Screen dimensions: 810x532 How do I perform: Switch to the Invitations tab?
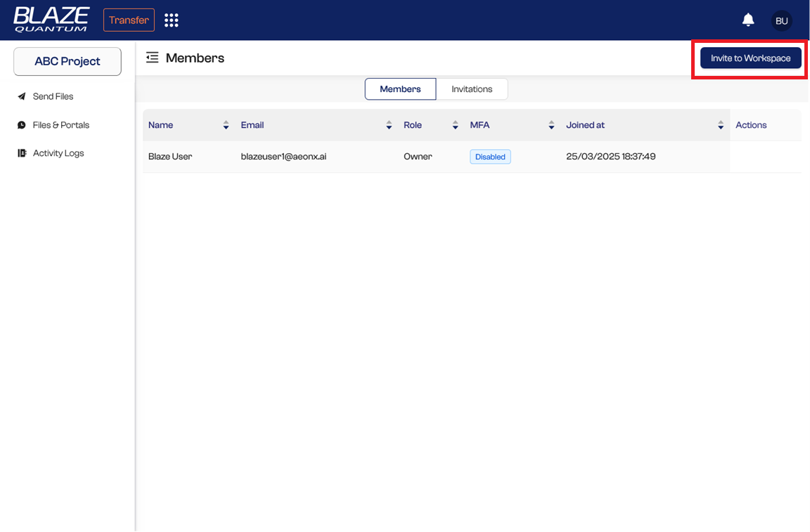tap(472, 89)
